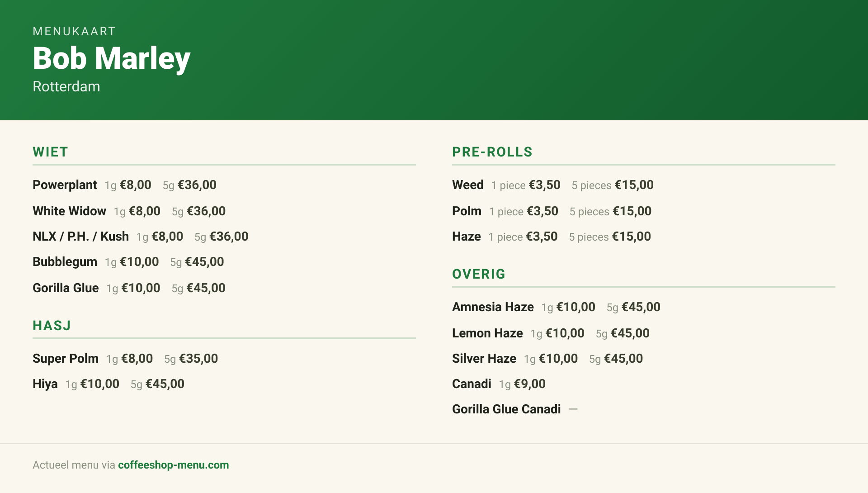Click the Weed pre-roll item
868x493 pixels.
click(x=468, y=185)
